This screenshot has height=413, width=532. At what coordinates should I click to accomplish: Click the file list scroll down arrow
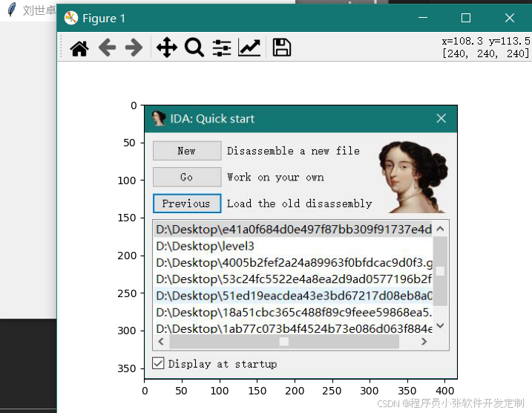(x=440, y=325)
